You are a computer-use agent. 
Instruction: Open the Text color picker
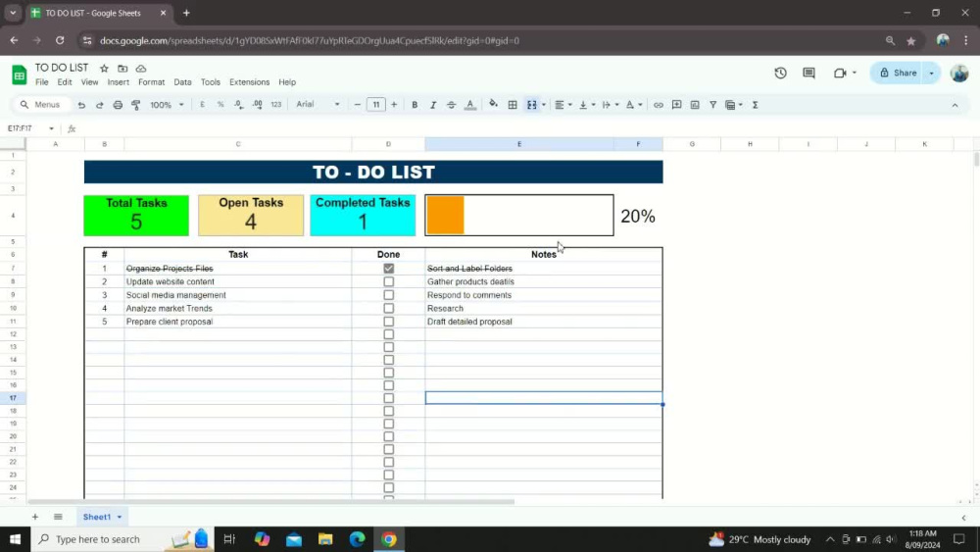click(470, 105)
